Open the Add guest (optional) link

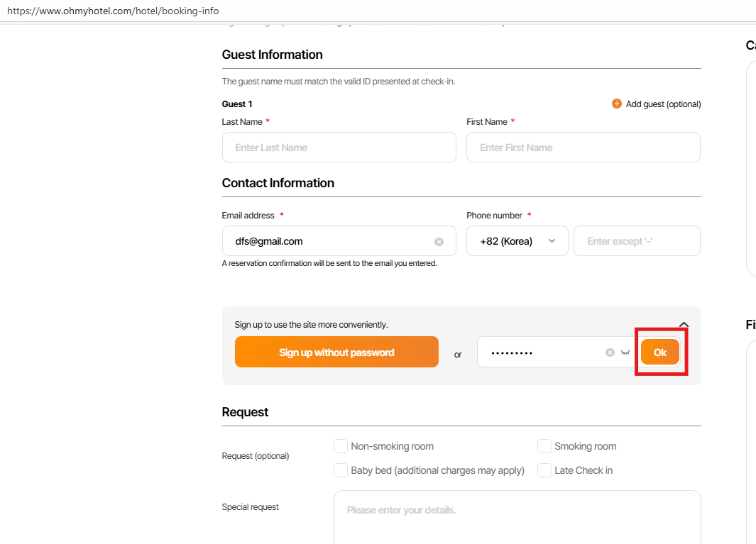(x=663, y=104)
